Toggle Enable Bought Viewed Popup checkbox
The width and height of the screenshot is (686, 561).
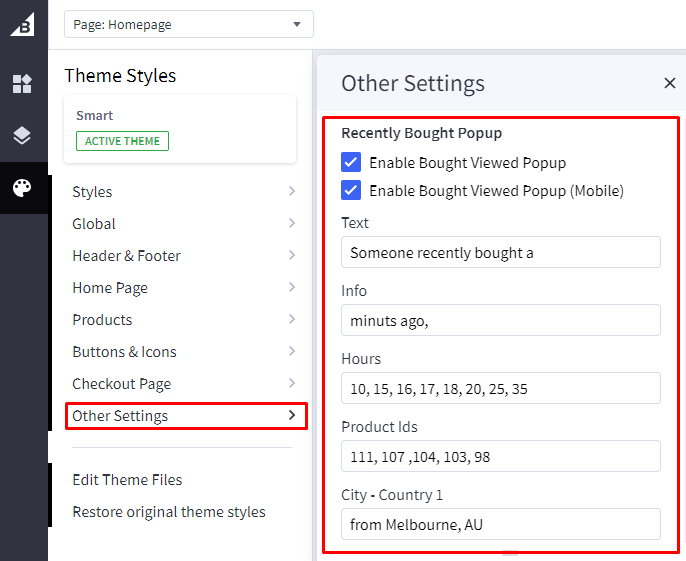tap(351, 162)
